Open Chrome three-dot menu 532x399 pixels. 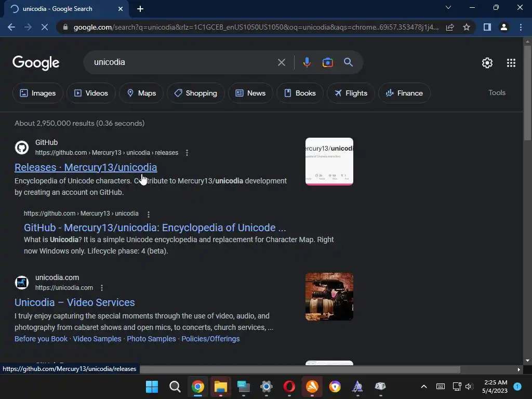pyautogui.click(x=521, y=27)
